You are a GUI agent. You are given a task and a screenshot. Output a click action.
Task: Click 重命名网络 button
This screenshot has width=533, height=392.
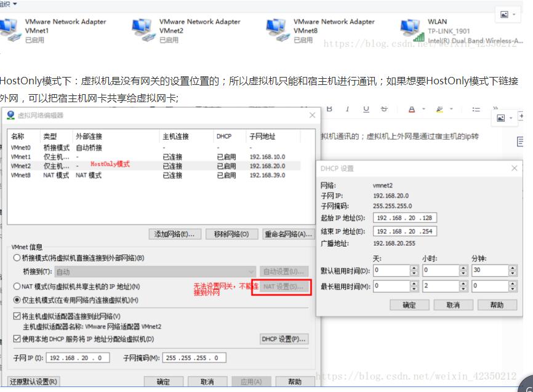click(x=288, y=234)
